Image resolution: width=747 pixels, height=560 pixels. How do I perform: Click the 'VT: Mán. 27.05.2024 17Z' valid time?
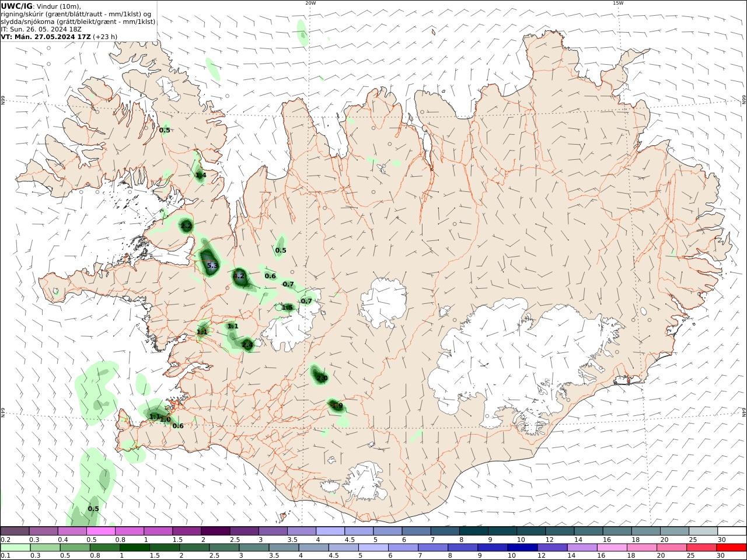click(46, 36)
